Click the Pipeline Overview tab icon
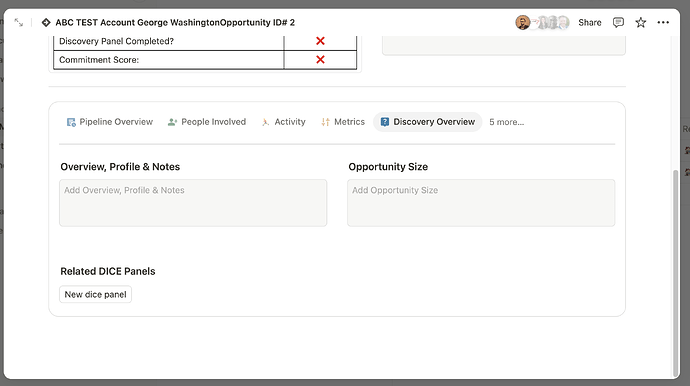This screenshot has width=690, height=386. pyautogui.click(x=71, y=122)
